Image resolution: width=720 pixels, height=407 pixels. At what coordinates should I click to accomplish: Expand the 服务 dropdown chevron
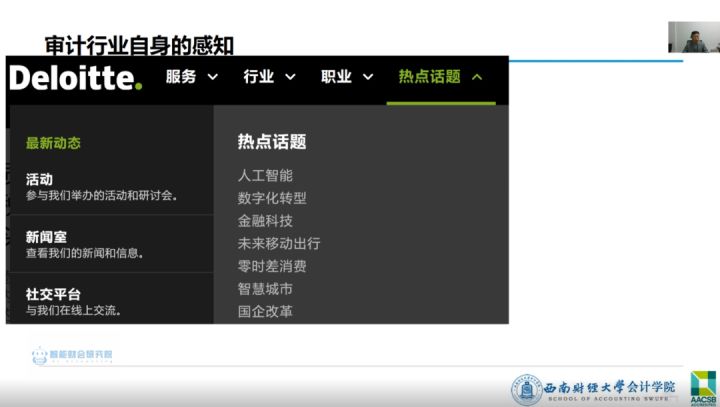[213, 77]
